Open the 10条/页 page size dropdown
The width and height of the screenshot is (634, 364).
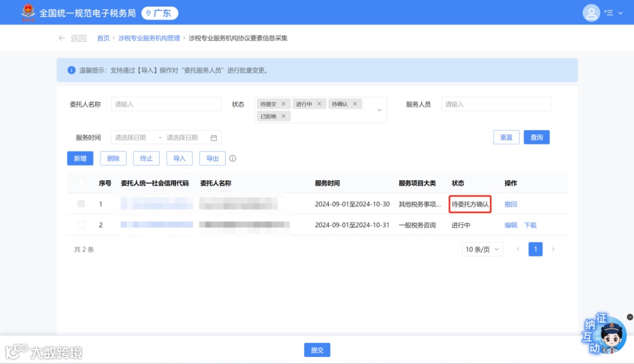pyautogui.click(x=482, y=249)
